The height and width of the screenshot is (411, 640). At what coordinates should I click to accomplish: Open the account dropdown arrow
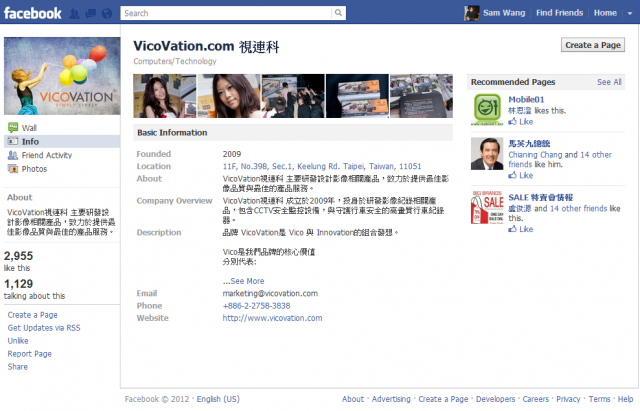tap(630, 13)
